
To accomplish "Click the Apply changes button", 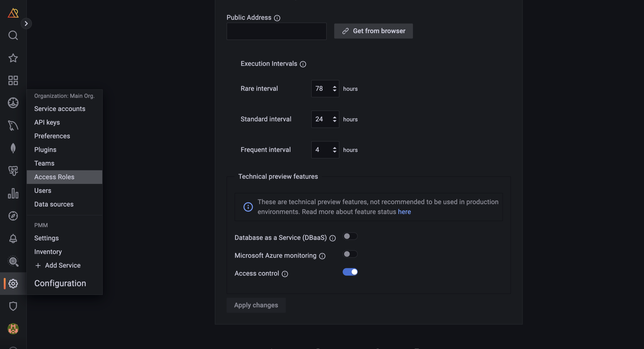I will (256, 305).
